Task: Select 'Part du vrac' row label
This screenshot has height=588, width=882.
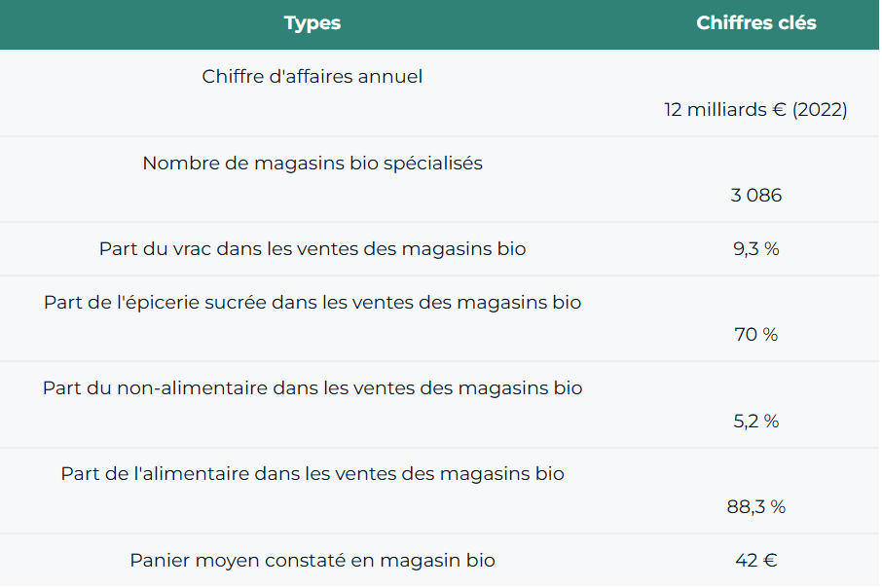Action: [312, 249]
